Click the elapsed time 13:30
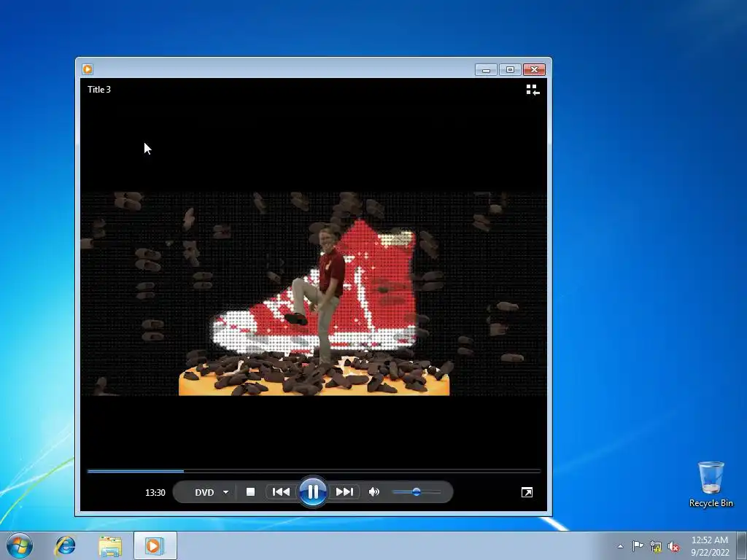The image size is (747, 560). click(x=155, y=492)
